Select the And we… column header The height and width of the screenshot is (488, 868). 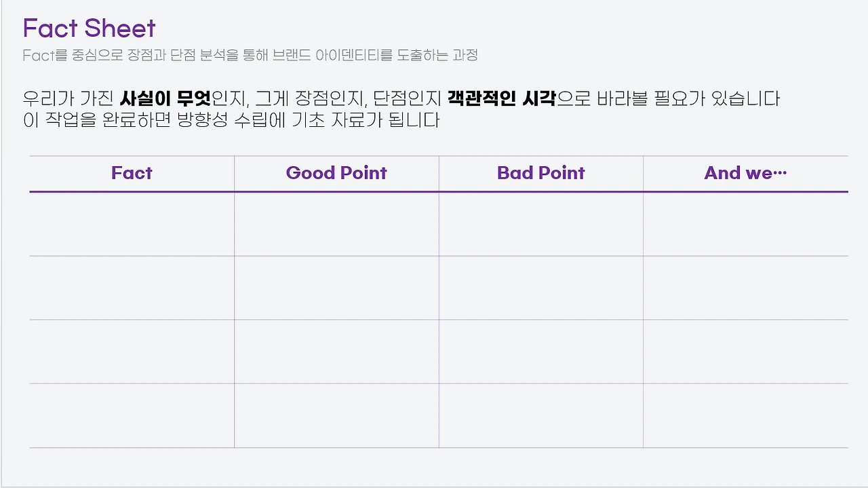[745, 173]
